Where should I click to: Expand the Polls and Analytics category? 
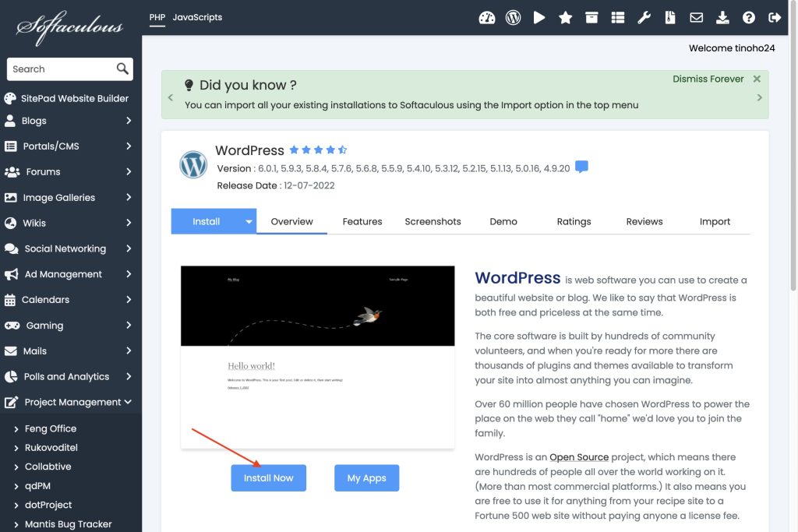click(x=68, y=376)
